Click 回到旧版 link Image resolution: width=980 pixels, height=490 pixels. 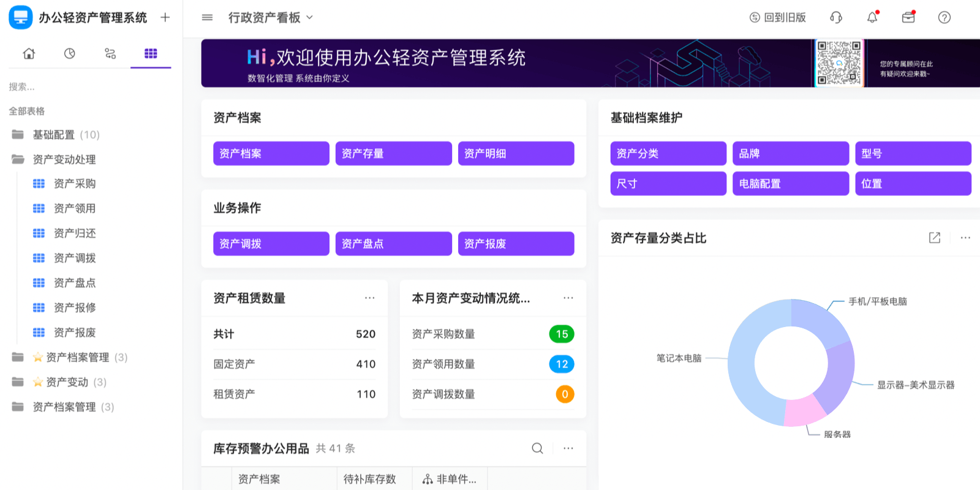pos(777,18)
